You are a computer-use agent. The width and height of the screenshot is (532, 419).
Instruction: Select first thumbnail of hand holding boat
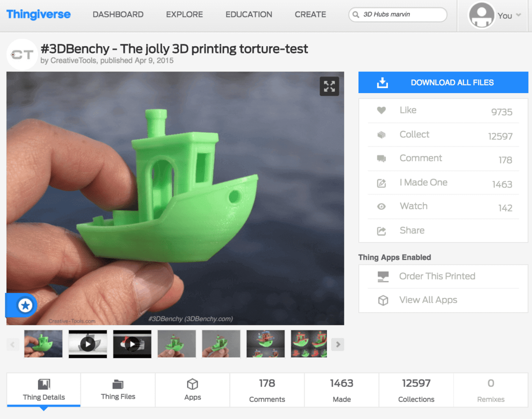(43, 344)
